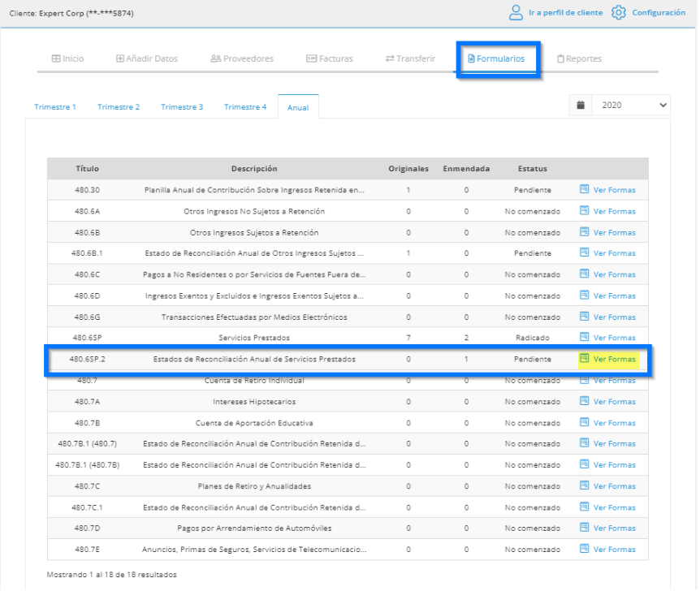Click description 'Otros Ingresos Sujetos a Retención'

pyautogui.click(x=255, y=233)
